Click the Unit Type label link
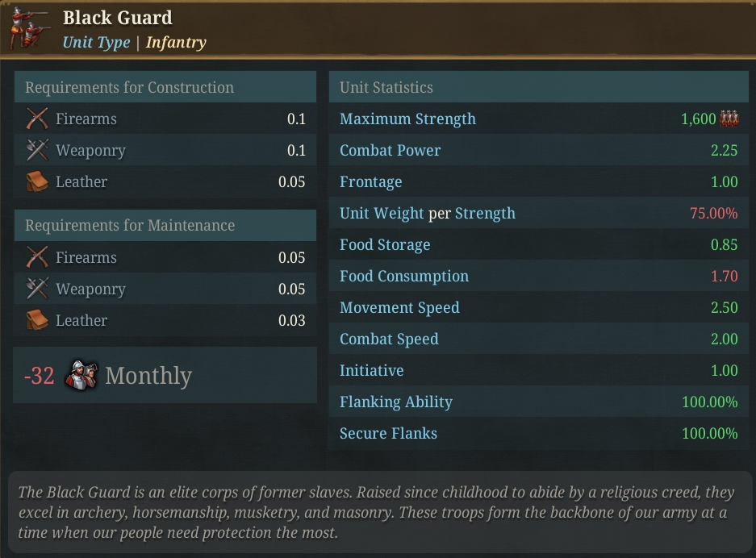The height and width of the screenshot is (558, 756). tap(97, 43)
